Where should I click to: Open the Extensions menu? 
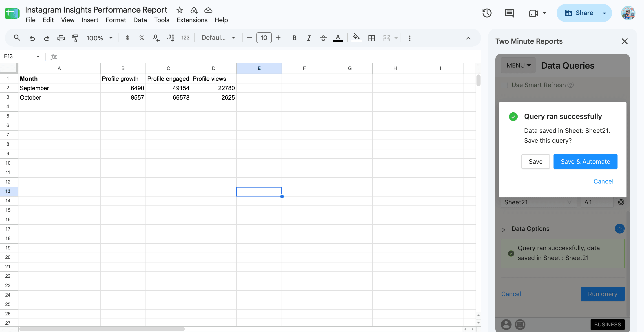click(192, 20)
